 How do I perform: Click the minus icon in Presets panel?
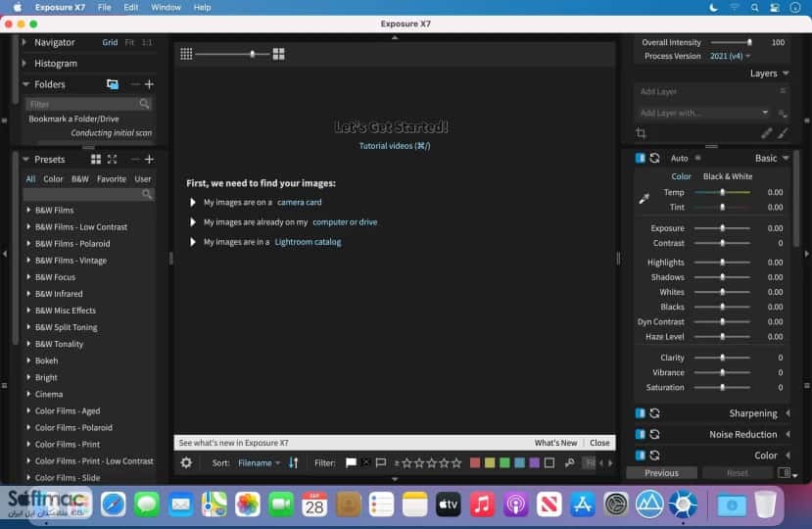(x=135, y=159)
